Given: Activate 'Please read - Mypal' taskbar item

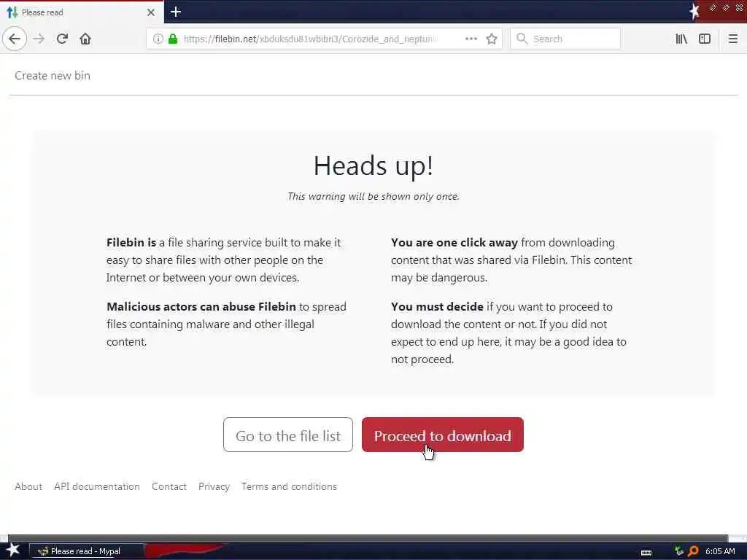Looking at the screenshot, I should [x=87, y=551].
